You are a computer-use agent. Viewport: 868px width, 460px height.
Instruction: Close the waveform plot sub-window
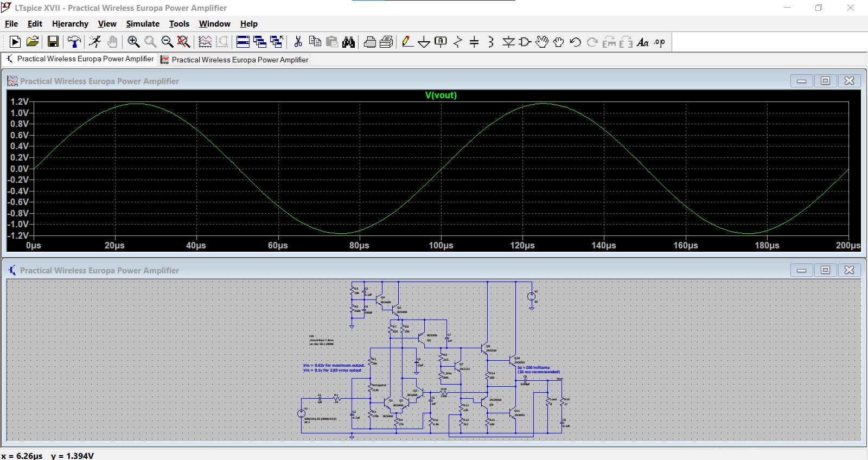pyautogui.click(x=850, y=81)
